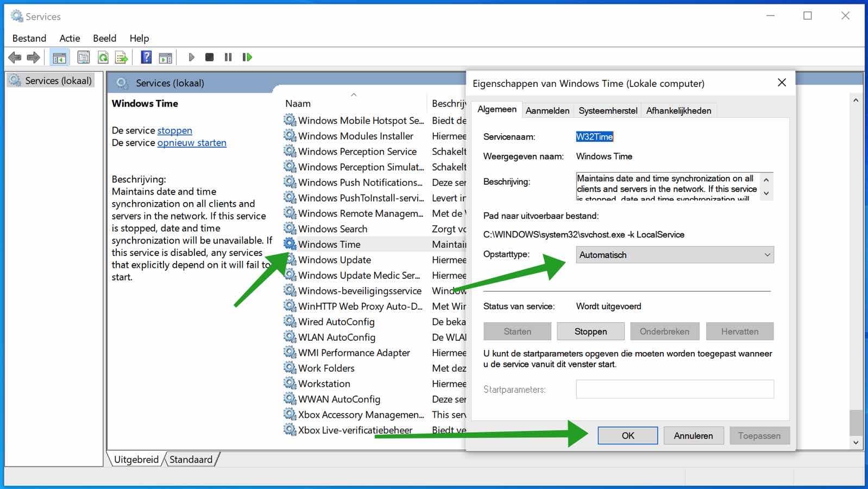868x489 pixels.
Task: Click the Stoppen button in dialog
Action: tap(590, 331)
